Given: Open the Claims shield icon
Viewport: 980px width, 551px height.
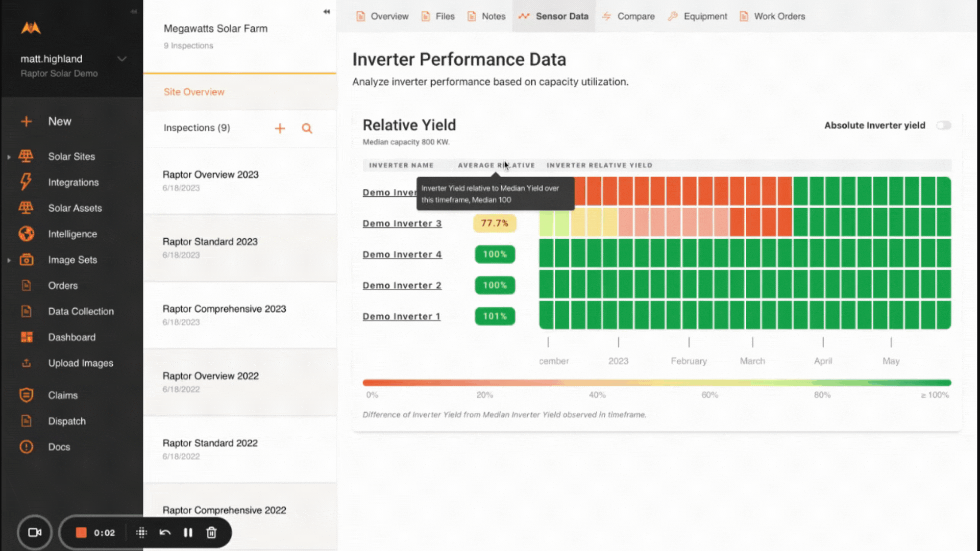Looking at the screenshot, I should tap(27, 395).
